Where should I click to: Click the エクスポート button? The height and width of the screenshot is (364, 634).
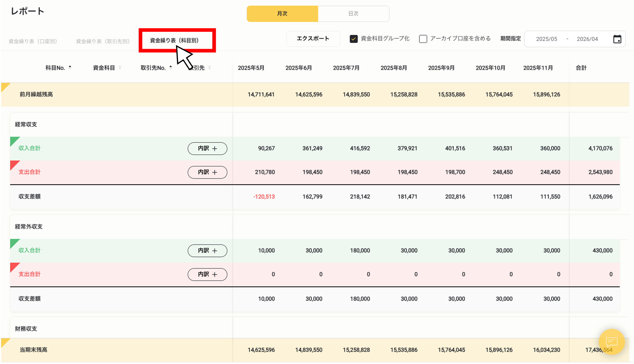313,39
